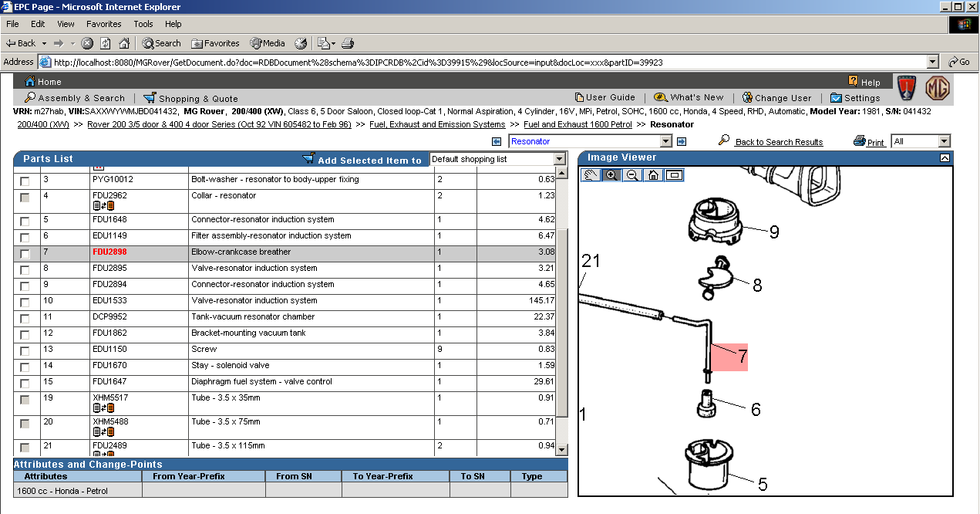Tick the checkbox for item 5 FDU1648

tap(25, 221)
